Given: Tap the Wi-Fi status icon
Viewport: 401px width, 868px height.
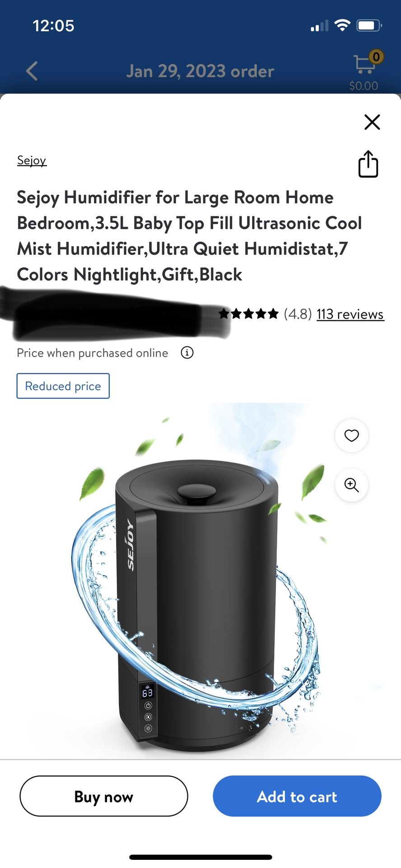Looking at the screenshot, I should click(343, 25).
